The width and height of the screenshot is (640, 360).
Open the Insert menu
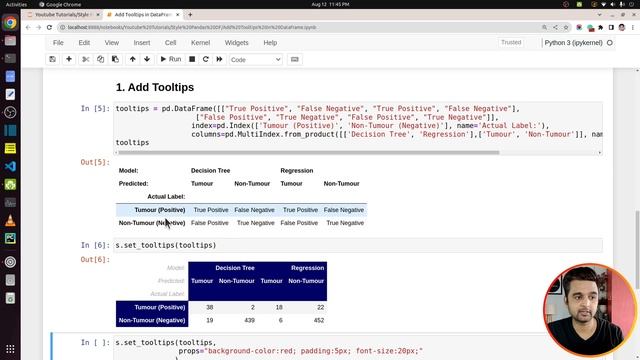point(142,42)
